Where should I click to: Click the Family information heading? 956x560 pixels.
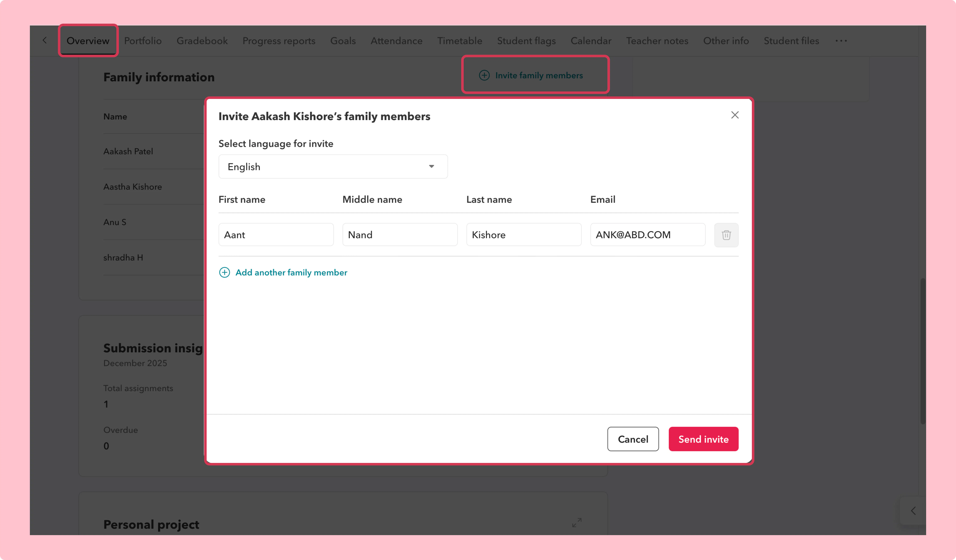point(159,77)
